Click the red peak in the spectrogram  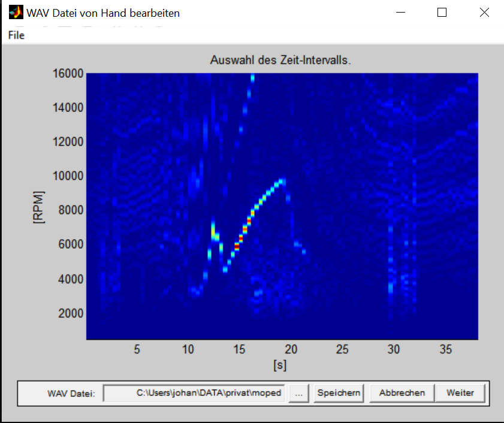(x=237, y=246)
